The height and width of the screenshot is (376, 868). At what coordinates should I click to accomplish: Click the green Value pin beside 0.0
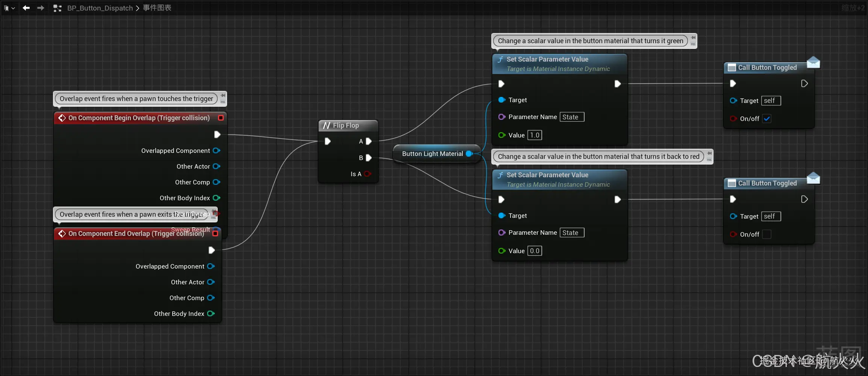click(x=502, y=251)
